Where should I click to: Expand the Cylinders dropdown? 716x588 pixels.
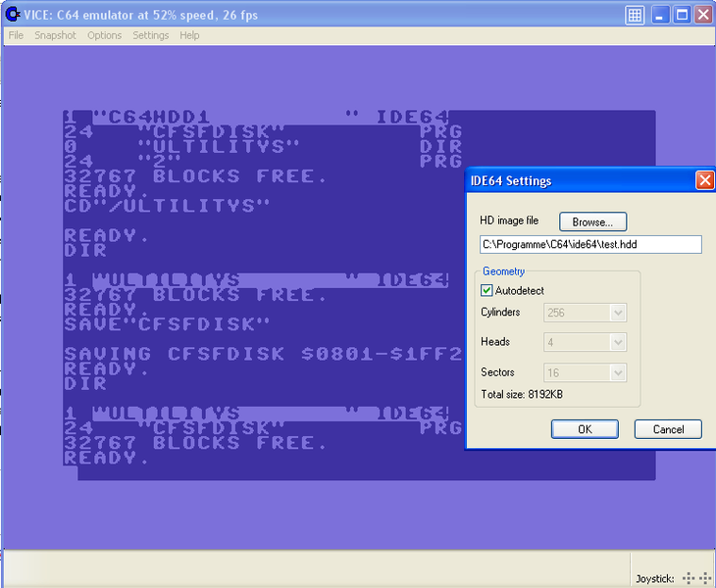coord(618,313)
